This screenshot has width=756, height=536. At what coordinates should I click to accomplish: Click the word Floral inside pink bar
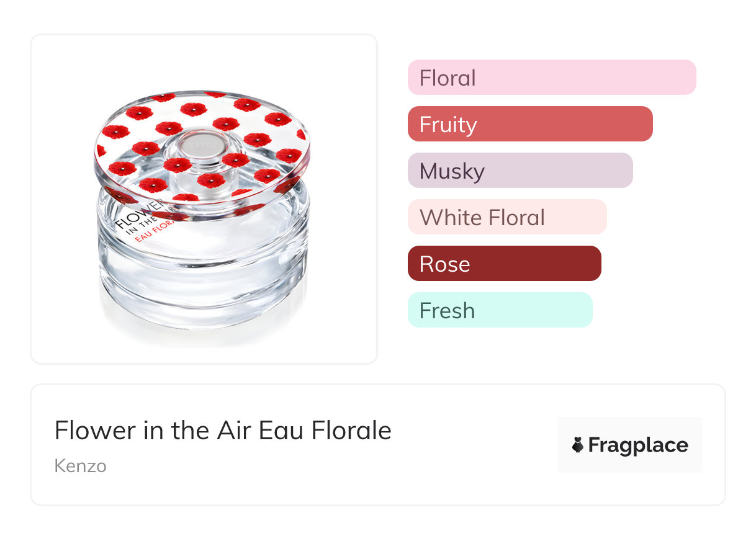[x=448, y=78]
